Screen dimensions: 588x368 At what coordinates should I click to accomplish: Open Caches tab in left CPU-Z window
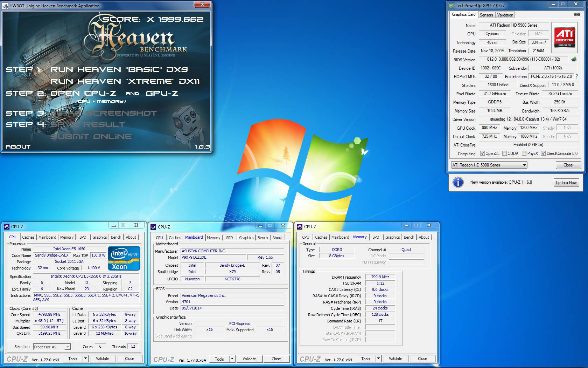click(x=28, y=237)
